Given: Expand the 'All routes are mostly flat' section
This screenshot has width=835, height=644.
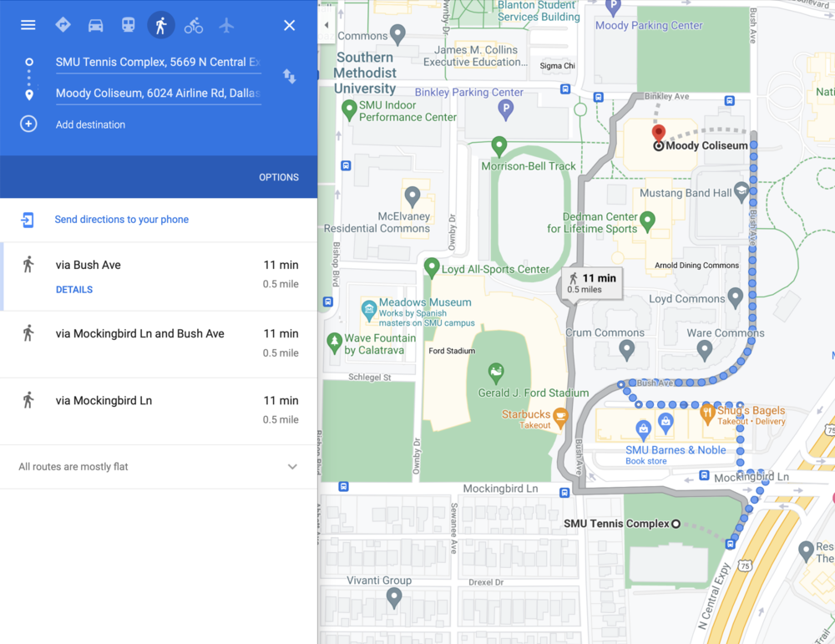Looking at the screenshot, I should (292, 467).
